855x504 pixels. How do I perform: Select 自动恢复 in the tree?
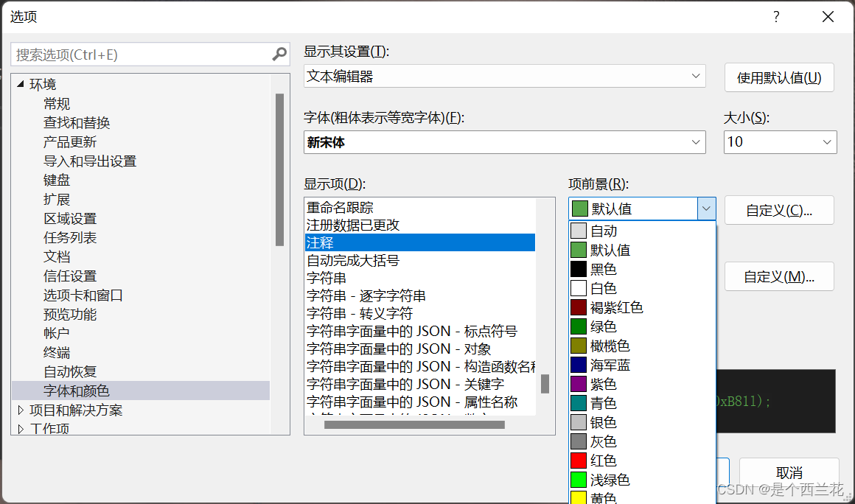point(70,371)
